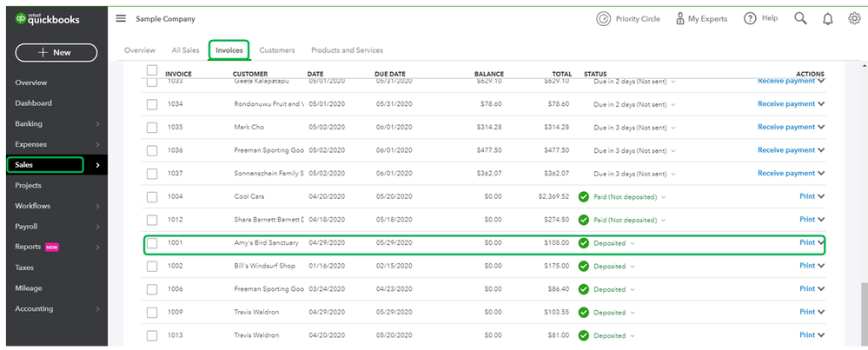Image resolution: width=868 pixels, height=350 pixels.
Task: Select checkbox for invoice 1001
Action: tap(152, 243)
